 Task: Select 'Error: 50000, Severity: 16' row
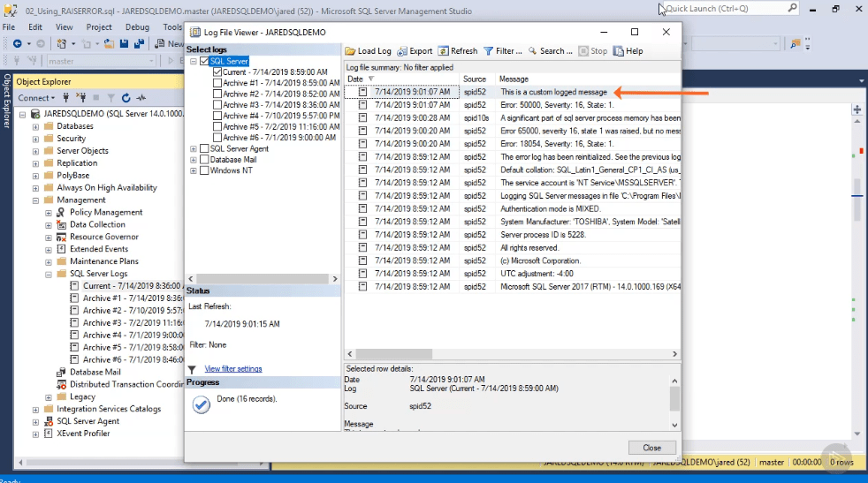pyautogui.click(x=513, y=104)
